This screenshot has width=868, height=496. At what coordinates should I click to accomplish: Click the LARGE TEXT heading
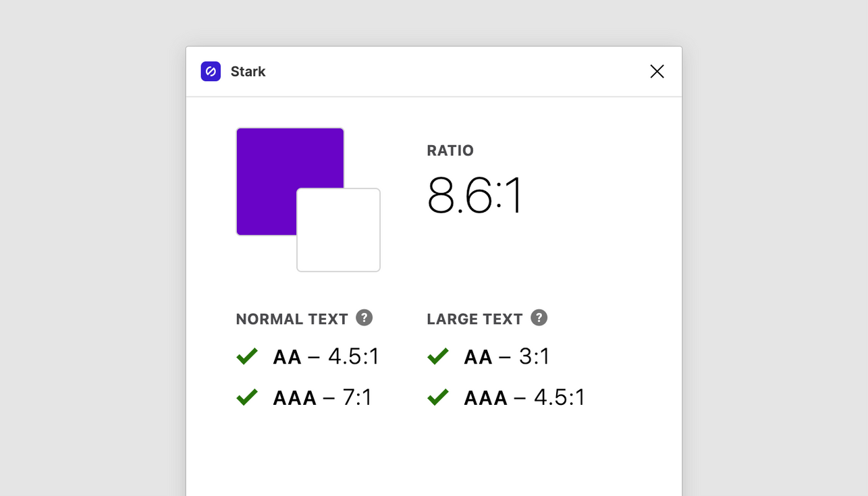pyautogui.click(x=474, y=319)
